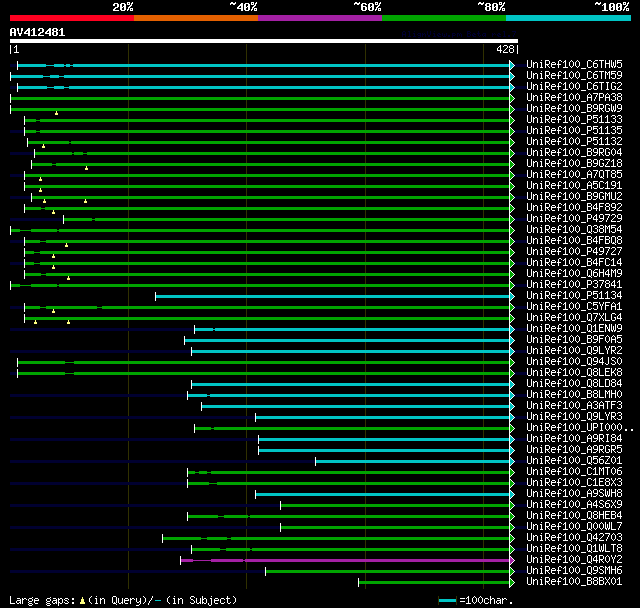Select label UniRef100_Q7XLG4
Screen dimensions: 640x608
[574, 318]
